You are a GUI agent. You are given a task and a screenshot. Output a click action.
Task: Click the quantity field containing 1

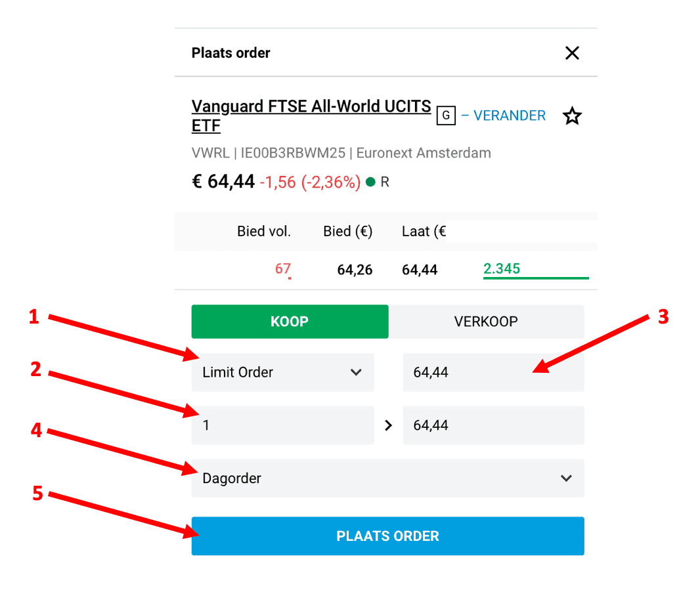coord(282,425)
